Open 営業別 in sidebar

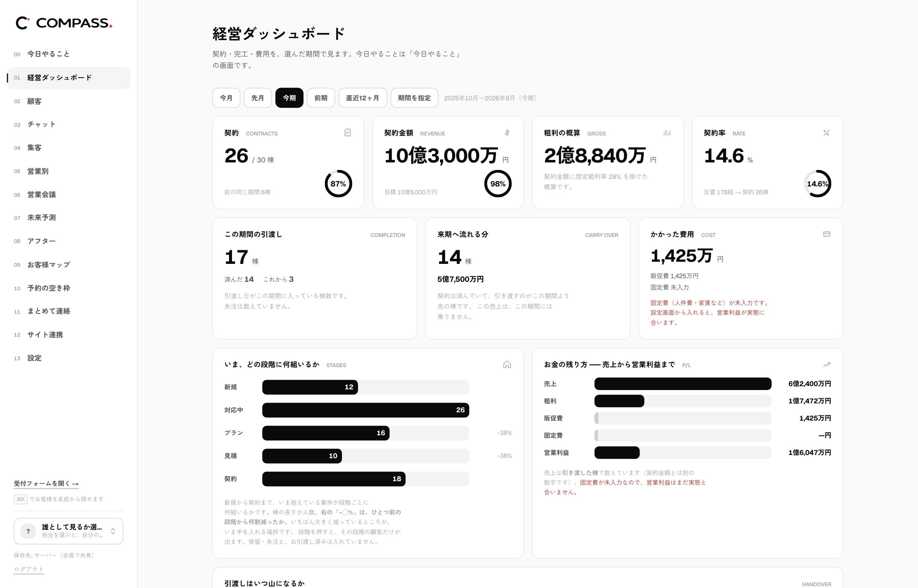[68, 171]
